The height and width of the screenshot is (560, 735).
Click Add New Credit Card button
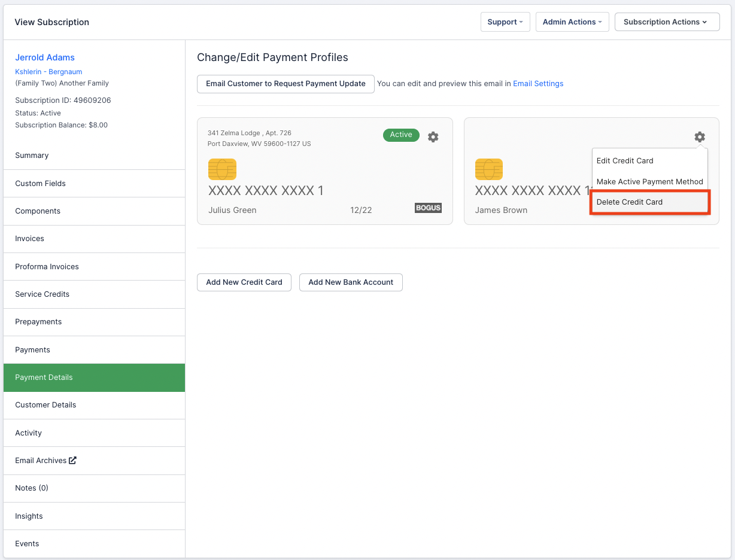(244, 282)
